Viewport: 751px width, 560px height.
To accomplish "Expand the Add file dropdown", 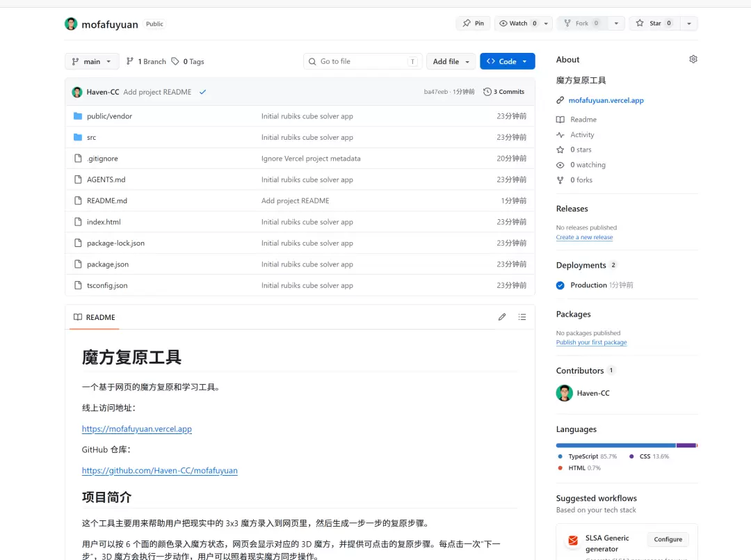I will click(451, 61).
